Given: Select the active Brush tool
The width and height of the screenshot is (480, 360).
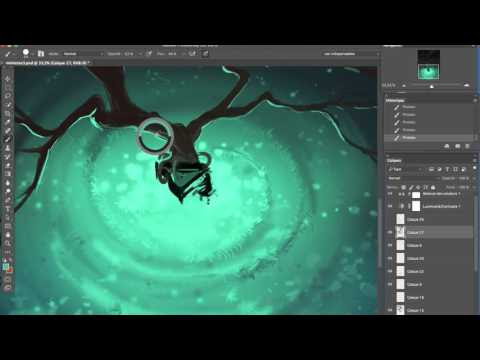Looking at the screenshot, I should coord(8,139).
